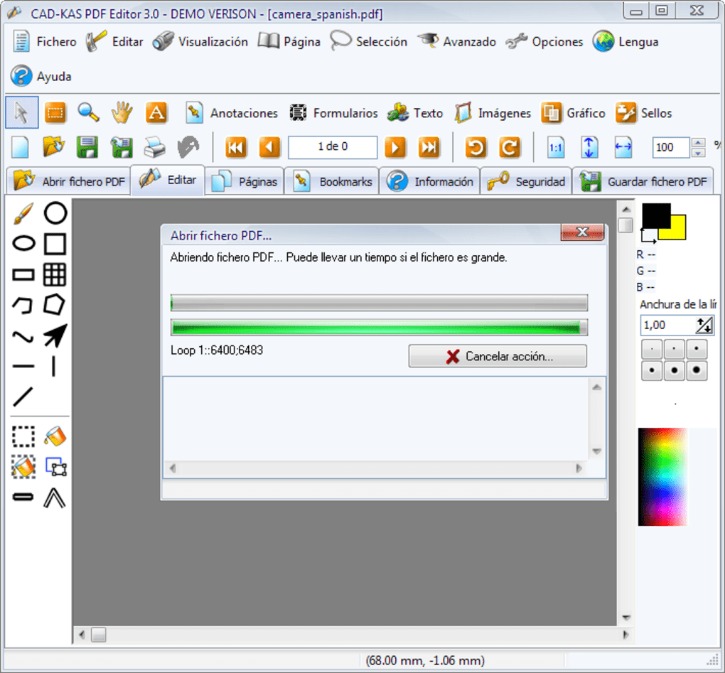This screenshot has height=673, width=725.
Task: Open the Fichero menu
Action: tap(44, 42)
